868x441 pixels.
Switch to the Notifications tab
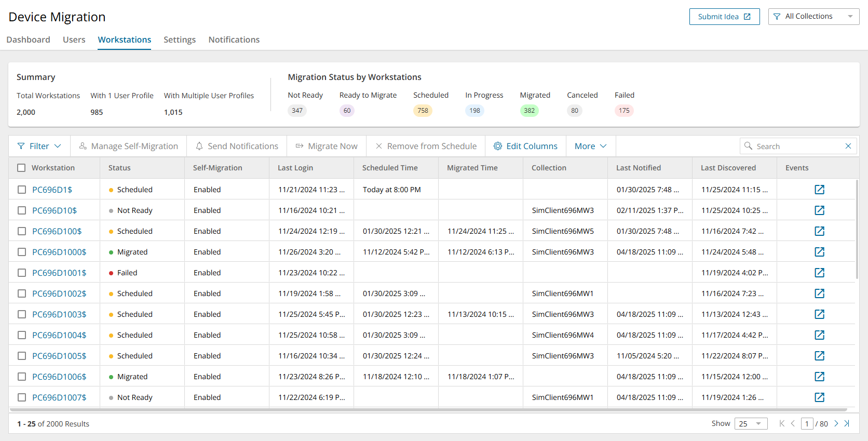[234, 39]
